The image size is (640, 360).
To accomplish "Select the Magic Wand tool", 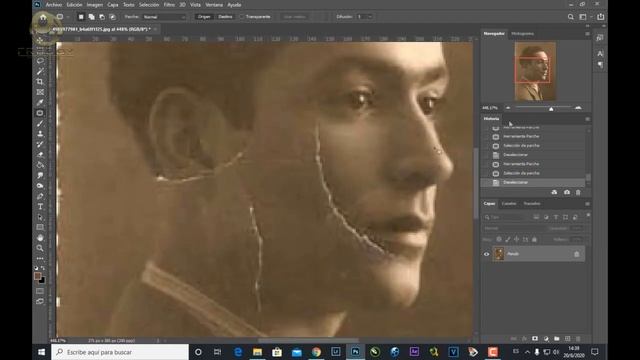I will pyautogui.click(x=40, y=71).
